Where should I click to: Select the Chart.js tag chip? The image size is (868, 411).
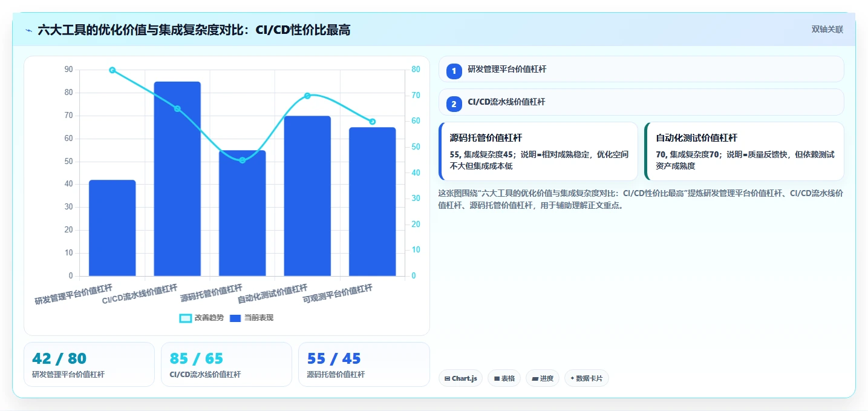point(460,378)
